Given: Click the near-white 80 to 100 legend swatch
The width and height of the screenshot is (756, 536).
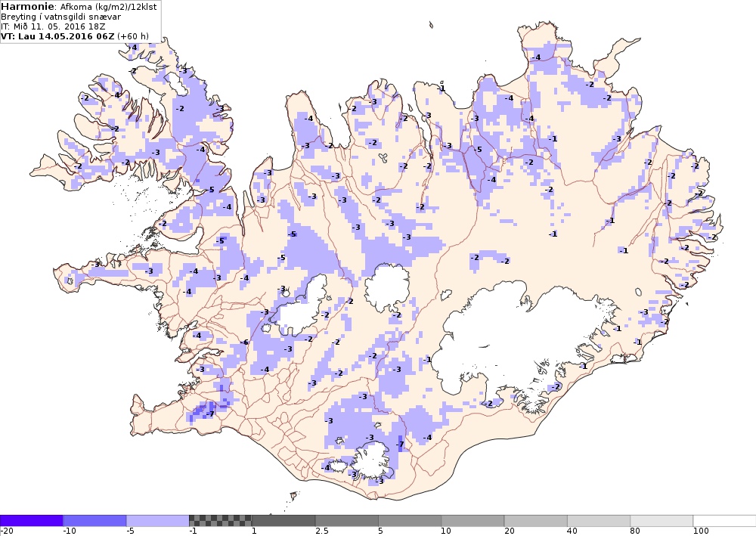Looking at the screenshot, I should 661,521.
